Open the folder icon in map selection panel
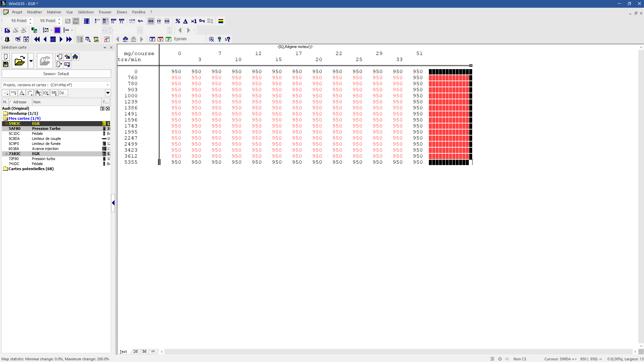The height and width of the screenshot is (362, 644). tap(20, 61)
